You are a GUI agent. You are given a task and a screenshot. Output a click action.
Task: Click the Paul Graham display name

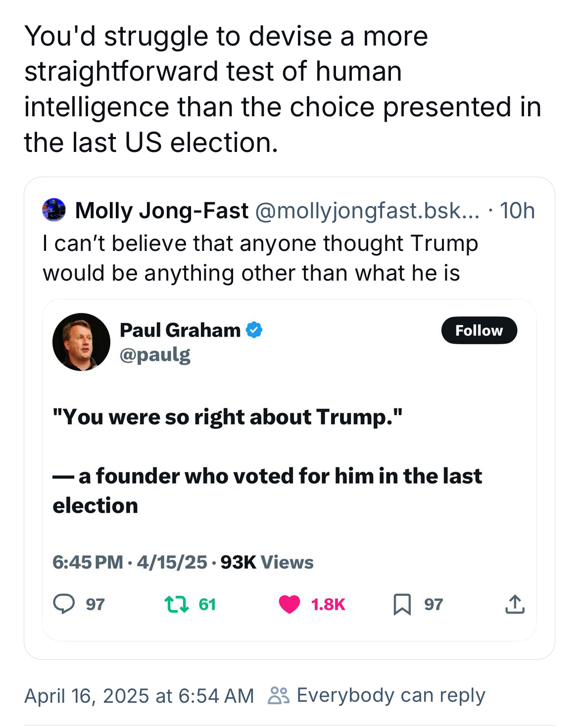click(180, 330)
